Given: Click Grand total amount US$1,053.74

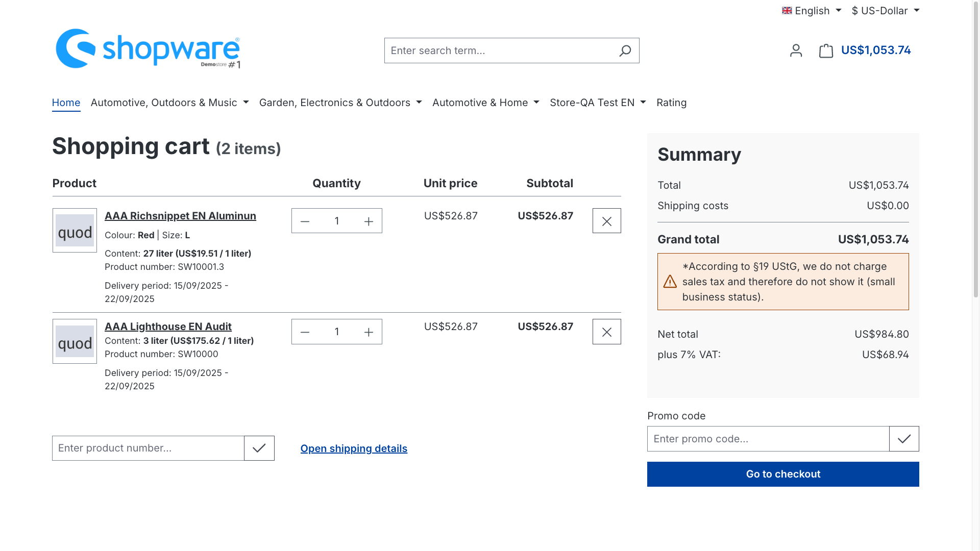Looking at the screenshot, I should pos(873,239).
